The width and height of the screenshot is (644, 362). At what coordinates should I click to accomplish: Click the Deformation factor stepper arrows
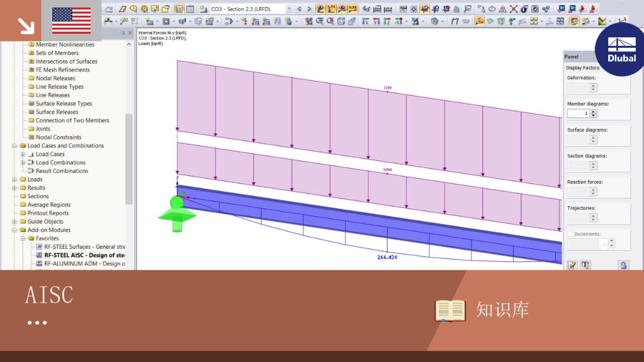[593, 87]
